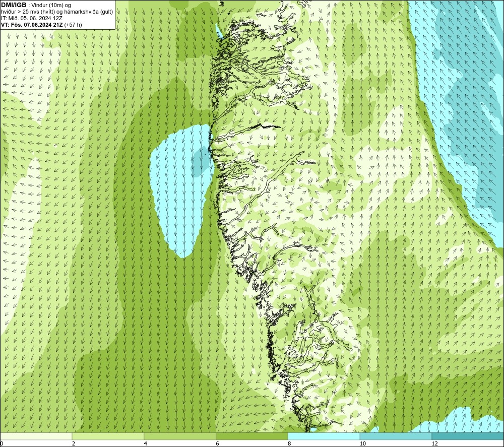504x447 pixels.
Task: Click the 4–6 m/s green legend swatch
Action: point(180,436)
